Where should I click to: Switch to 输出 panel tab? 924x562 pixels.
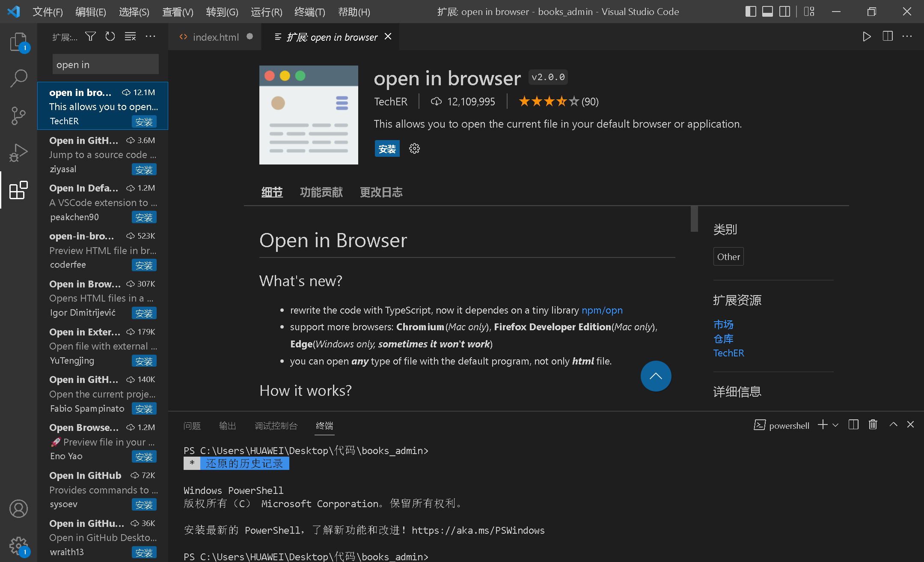pos(227,425)
